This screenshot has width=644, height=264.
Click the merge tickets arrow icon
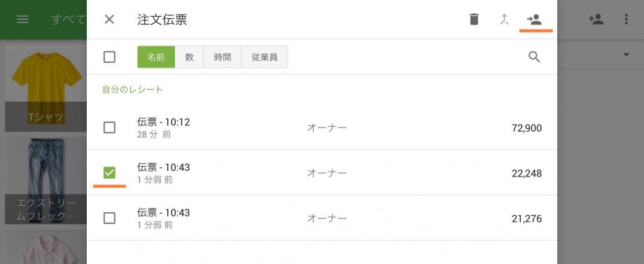click(x=505, y=20)
